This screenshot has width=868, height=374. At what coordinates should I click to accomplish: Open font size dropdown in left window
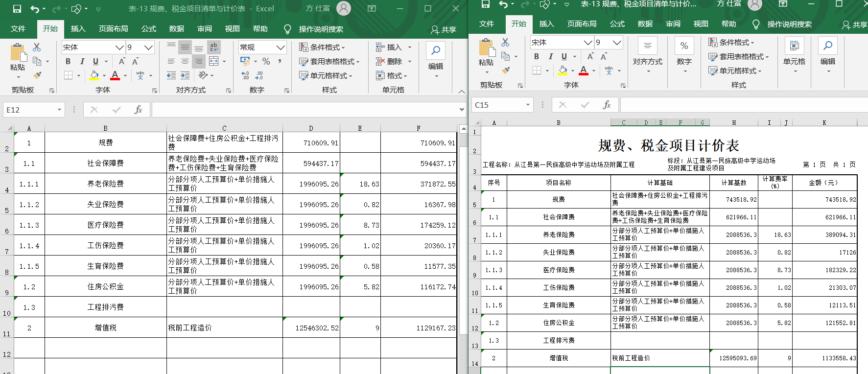(x=149, y=47)
